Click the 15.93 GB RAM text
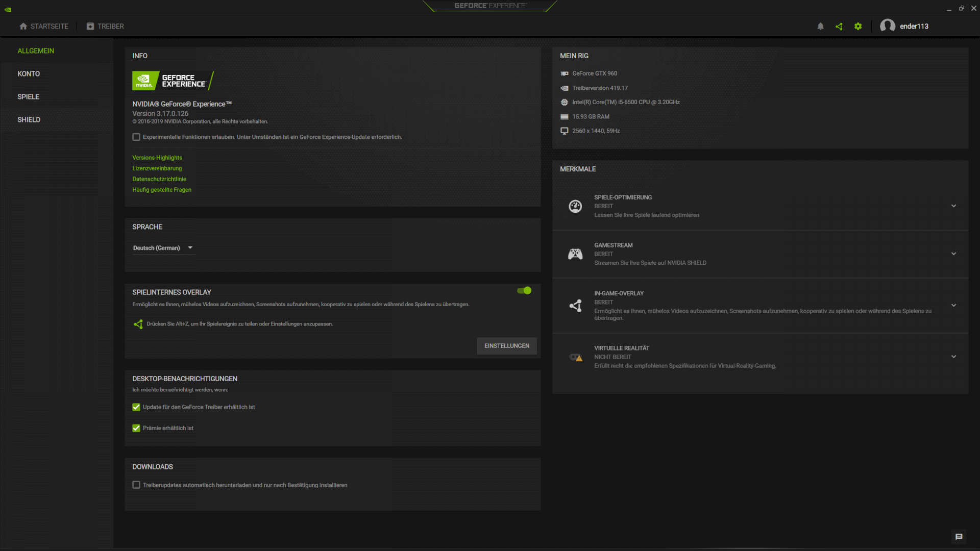980x551 pixels. pos(591,117)
